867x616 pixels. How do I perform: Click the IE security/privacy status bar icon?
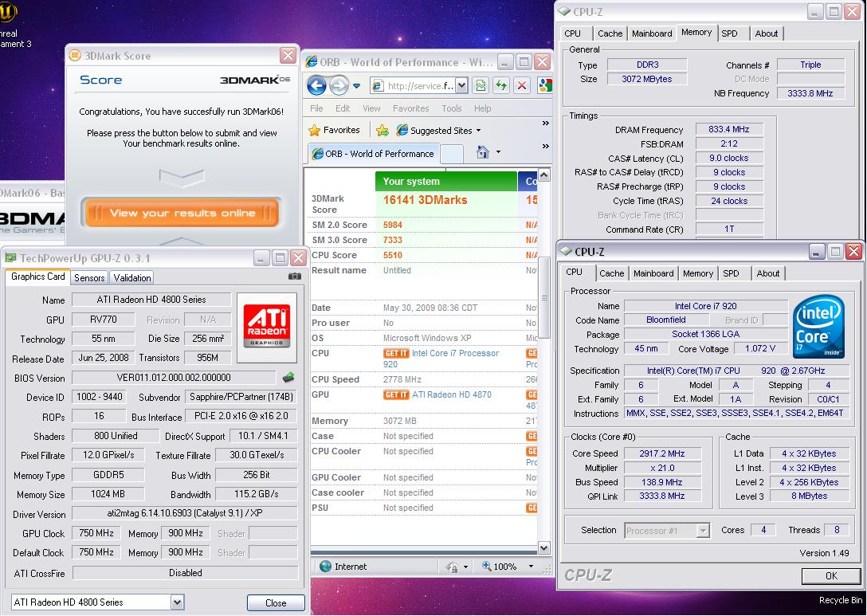coord(452,567)
